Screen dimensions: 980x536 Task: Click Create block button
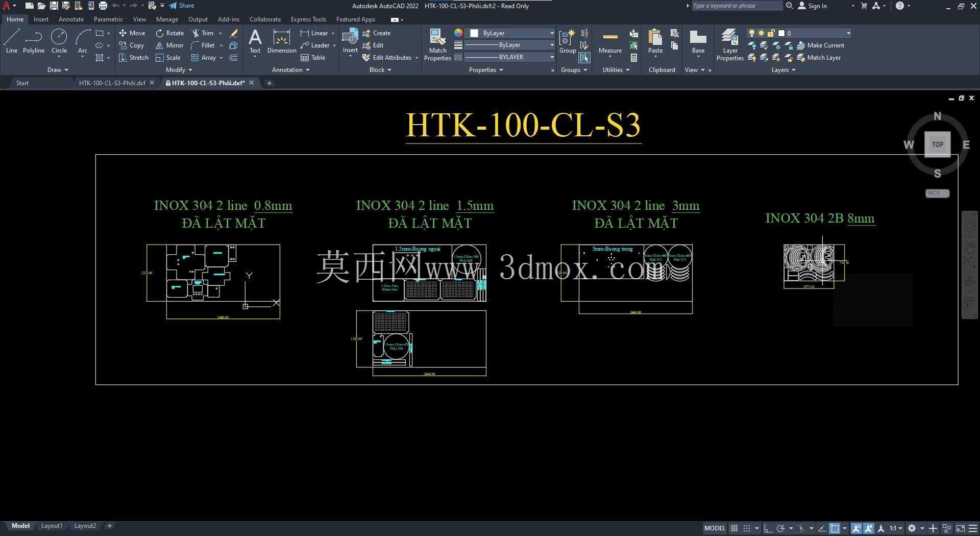377,33
